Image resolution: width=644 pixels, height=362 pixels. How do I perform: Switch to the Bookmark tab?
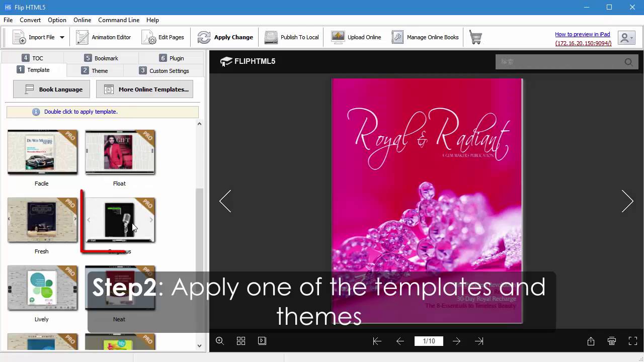pos(101,58)
